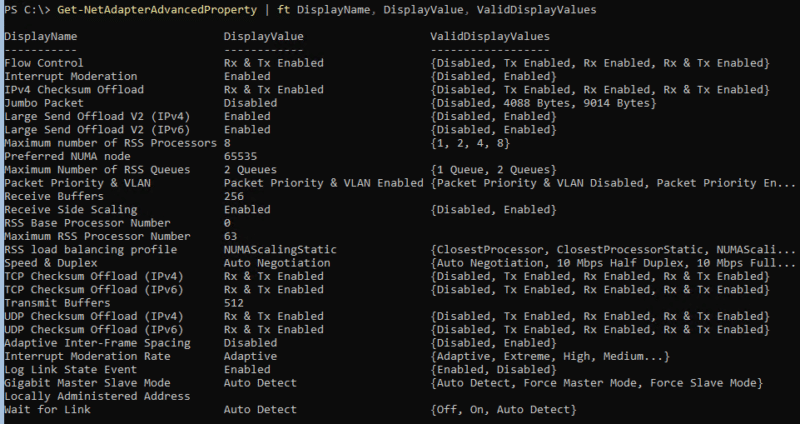Click the DisplayName column header
Viewport: 800px width, 424px height.
click(x=40, y=37)
